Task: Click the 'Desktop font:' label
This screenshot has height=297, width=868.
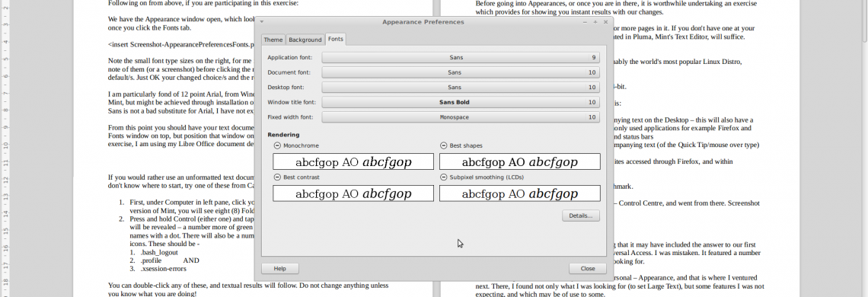Action: [x=287, y=88]
